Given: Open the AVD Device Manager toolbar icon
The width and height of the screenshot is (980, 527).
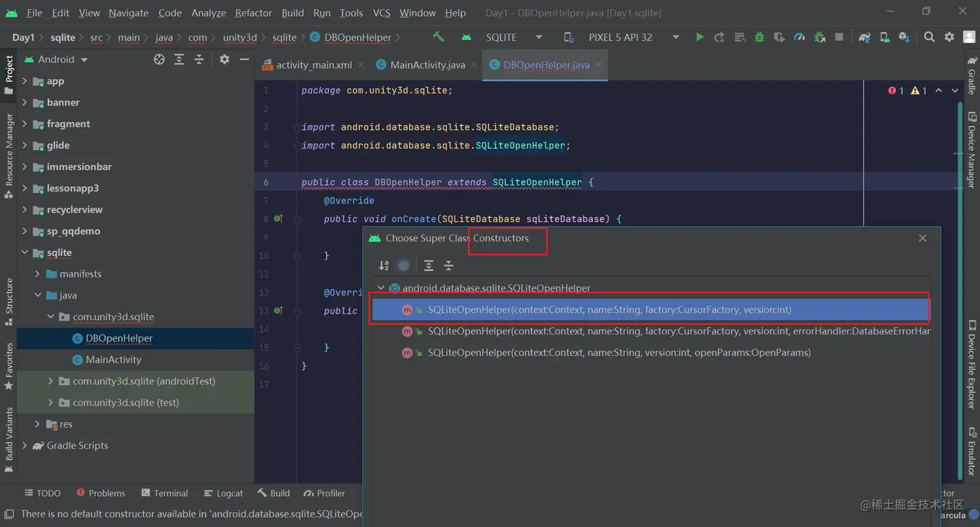Looking at the screenshot, I should tap(885, 37).
